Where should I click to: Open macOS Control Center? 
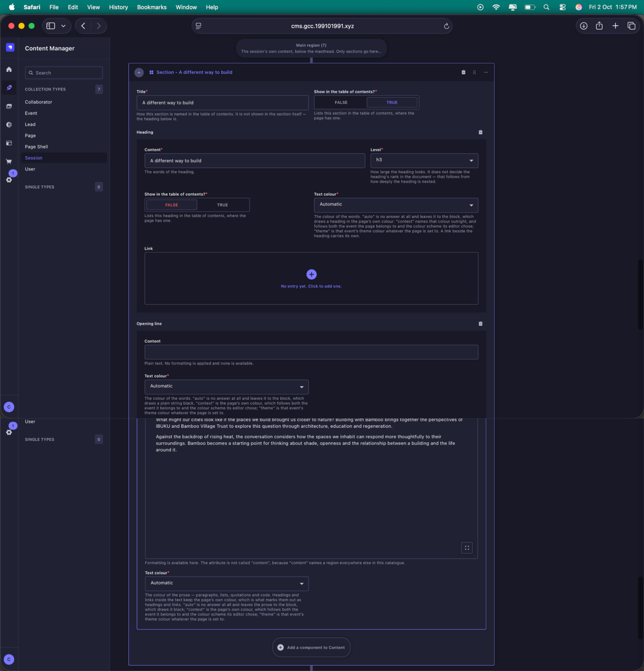tap(563, 7)
